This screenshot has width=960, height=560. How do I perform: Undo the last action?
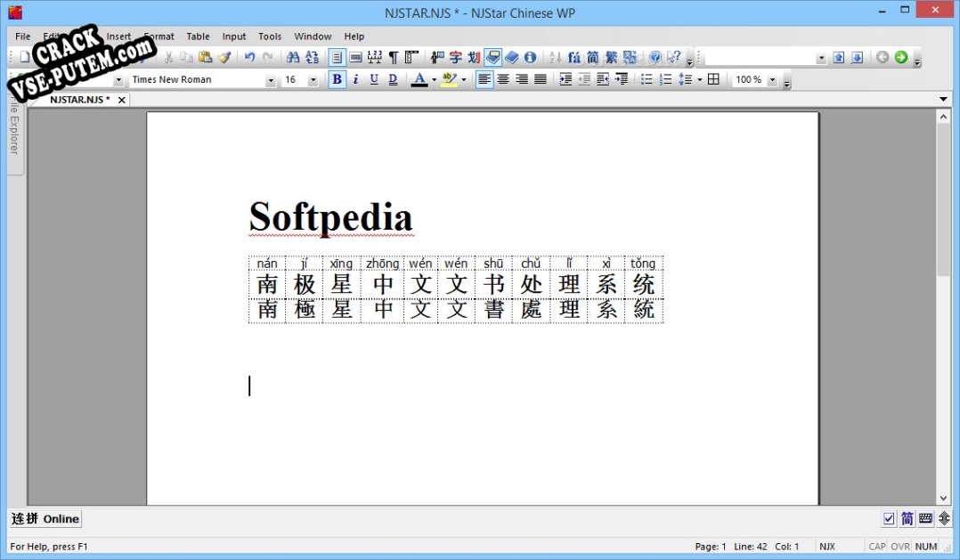(249, 57)
